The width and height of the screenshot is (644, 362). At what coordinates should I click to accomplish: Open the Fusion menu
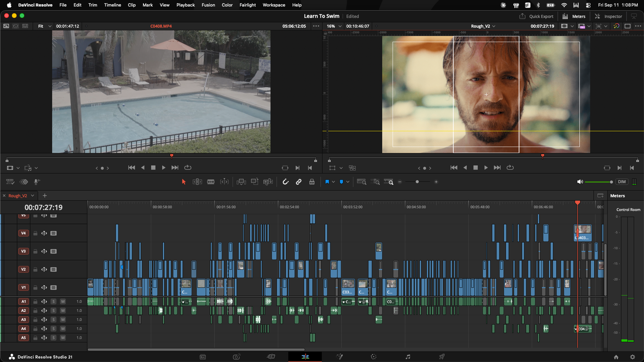tap(208, 5)
